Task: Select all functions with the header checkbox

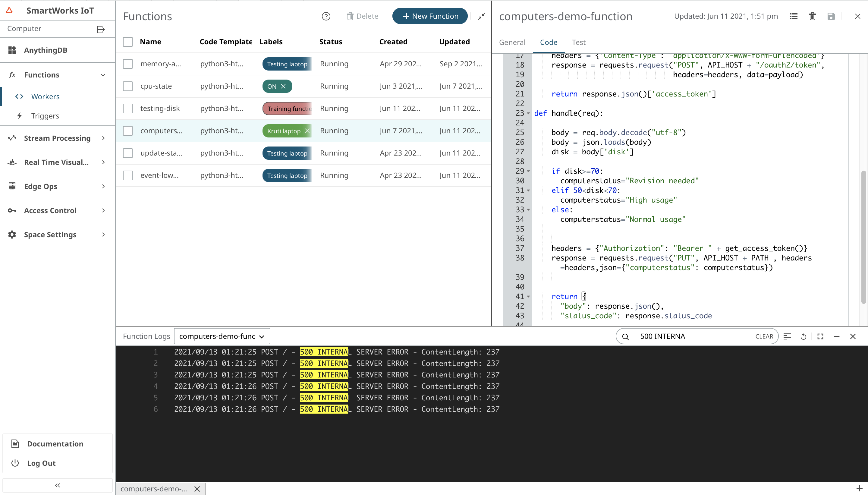Action: coord(128,42)
